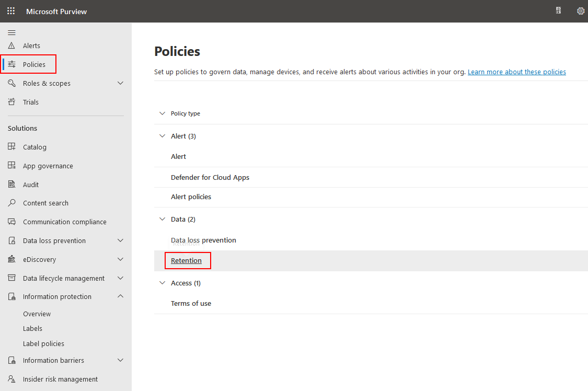Screen dimensions: 588x391
Task: Click the header icon left of settings
Action: click(x=558, y=10)
